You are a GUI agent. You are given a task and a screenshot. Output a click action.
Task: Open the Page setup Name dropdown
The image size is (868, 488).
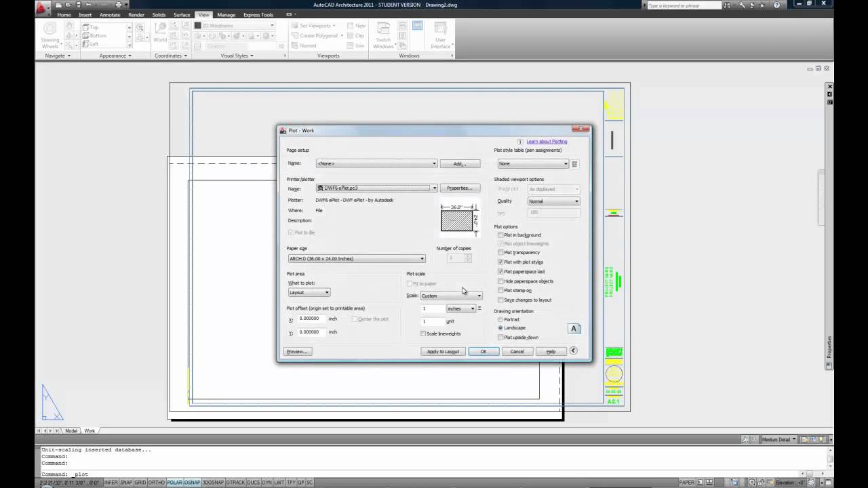(376, 163)
